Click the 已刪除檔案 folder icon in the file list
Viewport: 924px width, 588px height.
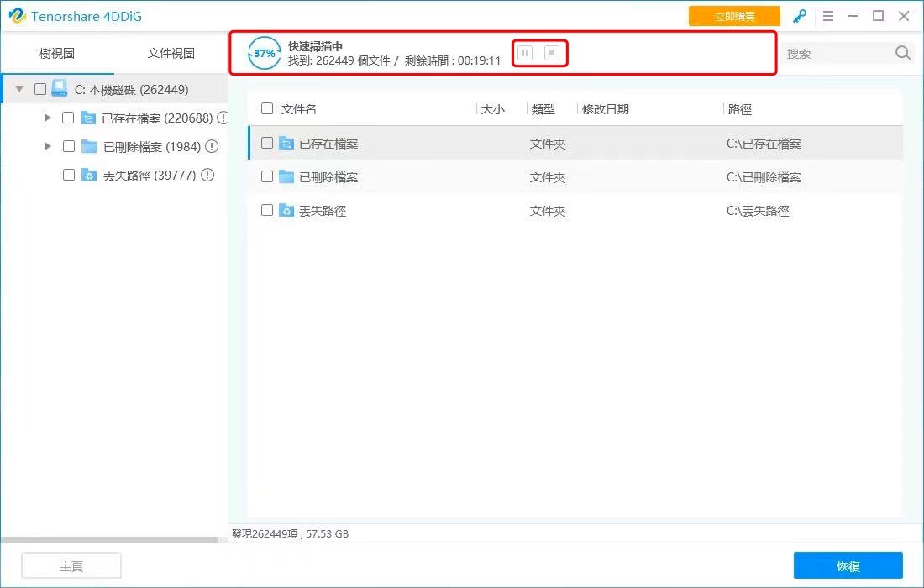click(x=286, y=176)
